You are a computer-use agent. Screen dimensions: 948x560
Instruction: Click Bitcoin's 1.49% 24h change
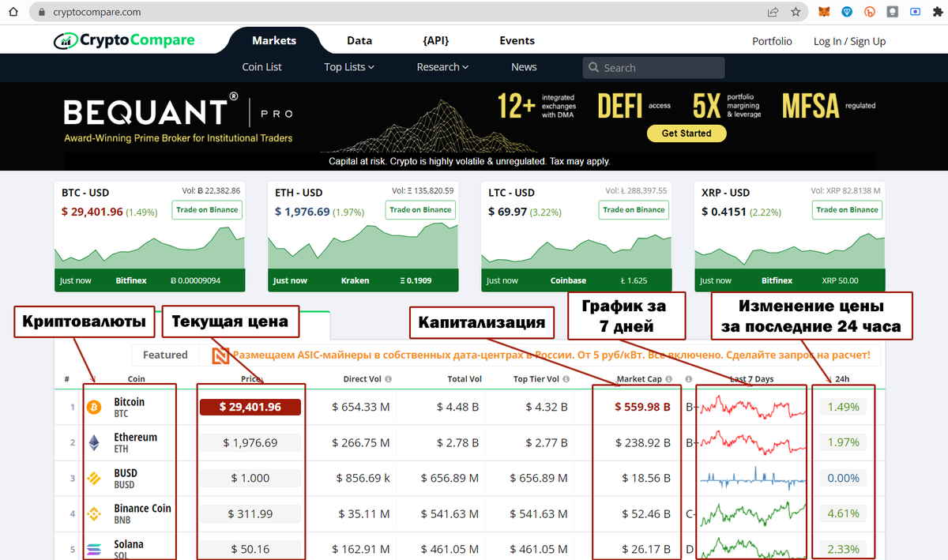coord(843,408)
